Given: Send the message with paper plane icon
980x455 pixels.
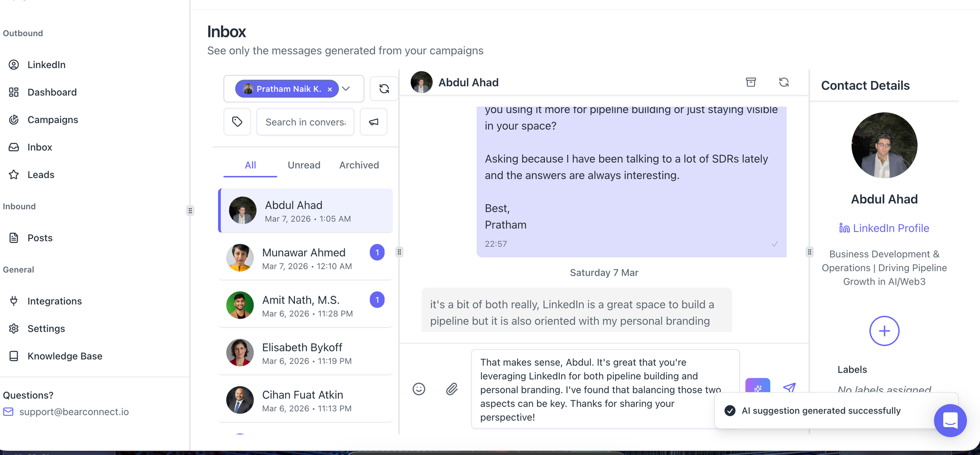Looking at the screenshot, I should (x=789, y=387).
